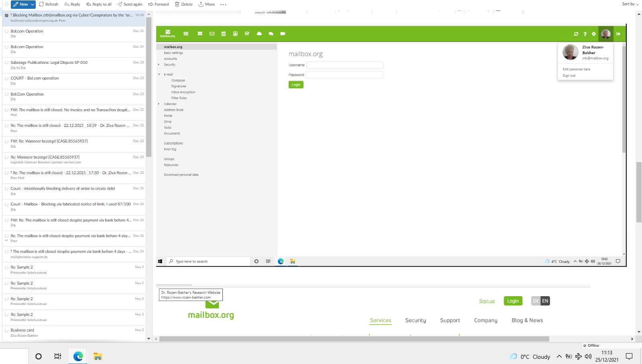Select checkbox for 'Sabotage Publications: Legal Dispute SP-010'
Image resolution: width=642 pixels, height=364 pixels.
click(6, 63)
